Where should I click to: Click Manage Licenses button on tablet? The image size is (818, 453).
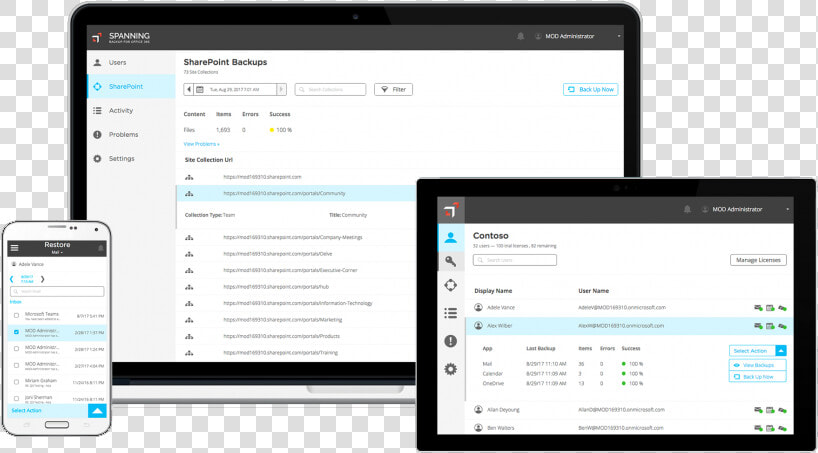(758, 260)
